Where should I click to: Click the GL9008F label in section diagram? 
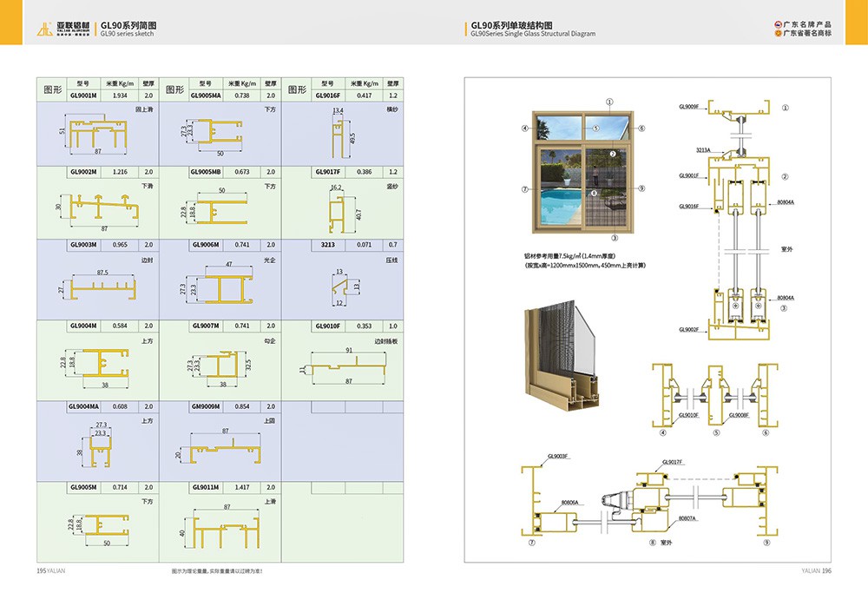pos(739,415)
